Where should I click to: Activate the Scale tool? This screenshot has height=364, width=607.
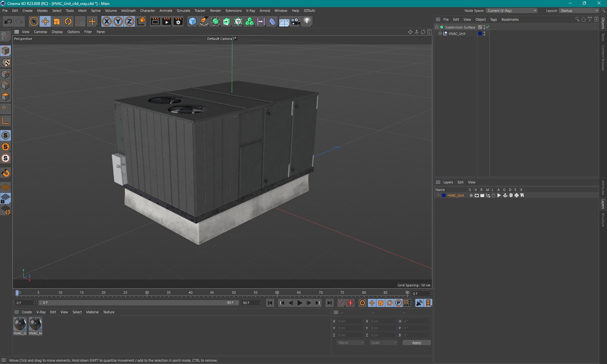point(57,22)
